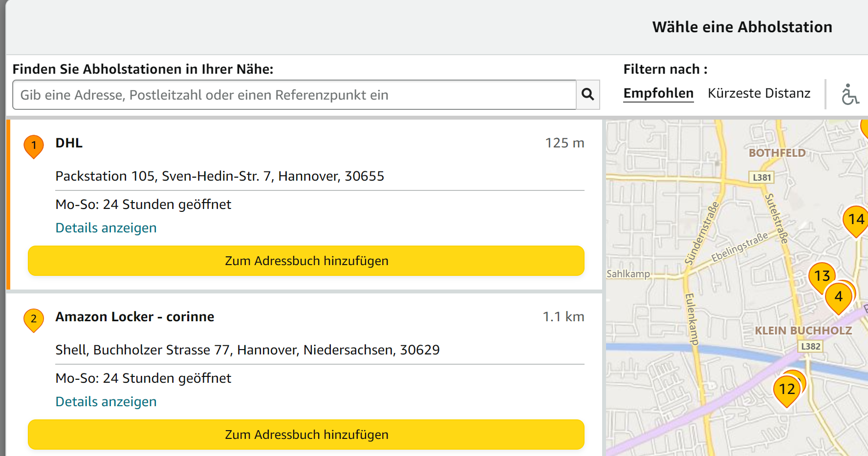
Task: Click the 1.1 km distance value
Action: coord(564,317)
